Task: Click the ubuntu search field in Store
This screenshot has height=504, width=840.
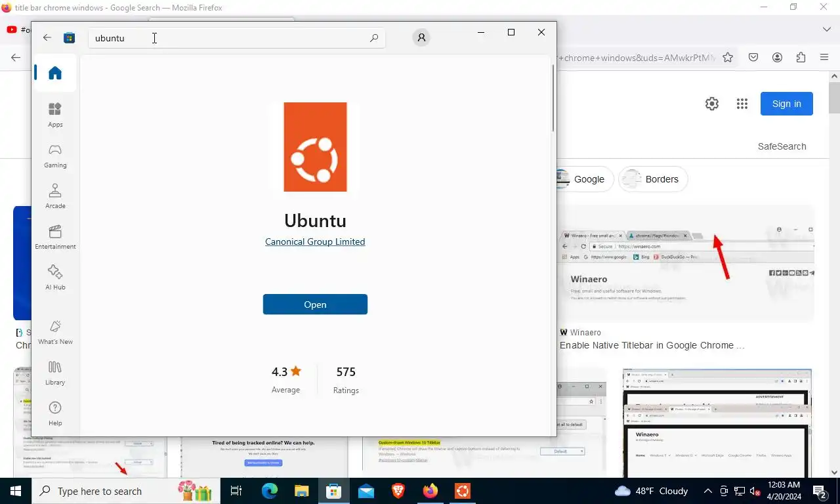Action: pos(237,38)
